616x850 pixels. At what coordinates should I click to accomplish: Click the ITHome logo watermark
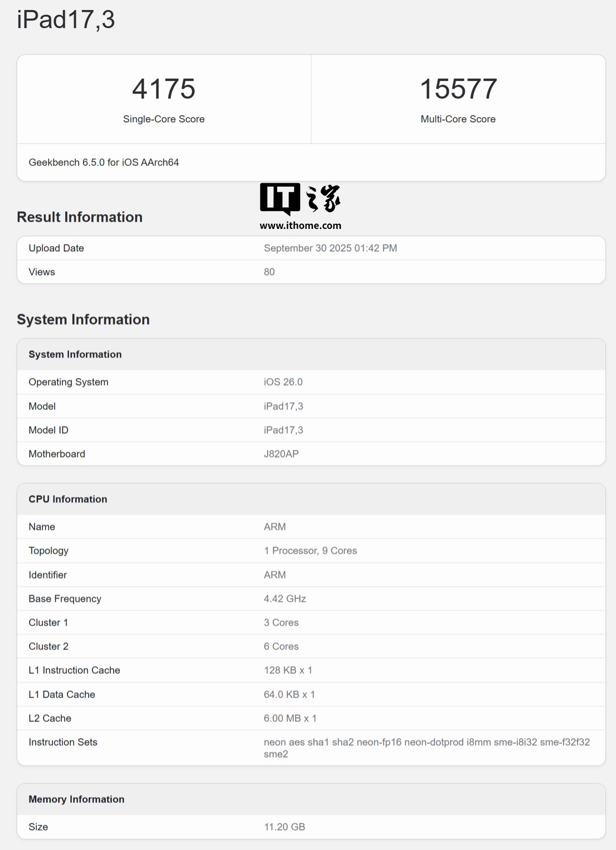300,199
